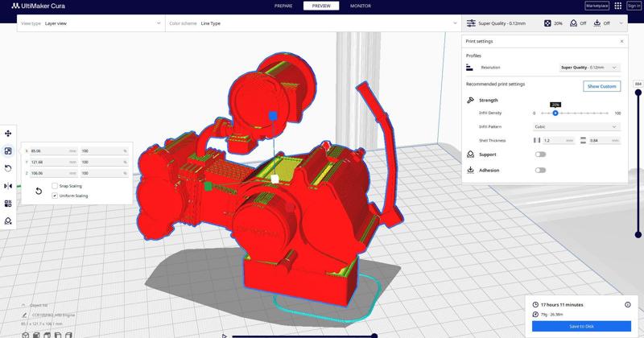
Task: Expand the Object list
Action: click(35, 306)
